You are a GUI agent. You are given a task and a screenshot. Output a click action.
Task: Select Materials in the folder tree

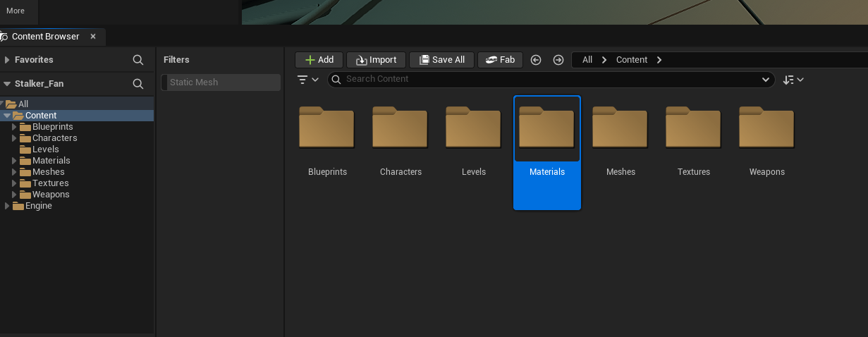click(51, 161)
